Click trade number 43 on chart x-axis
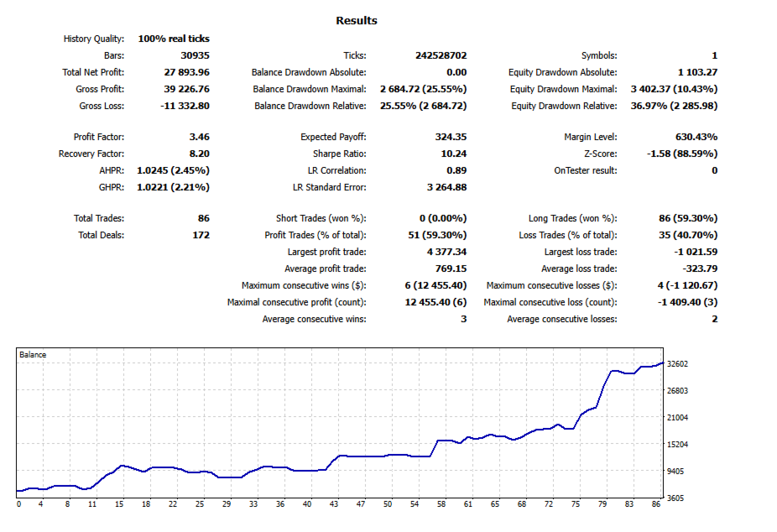 tap(334, 504)
